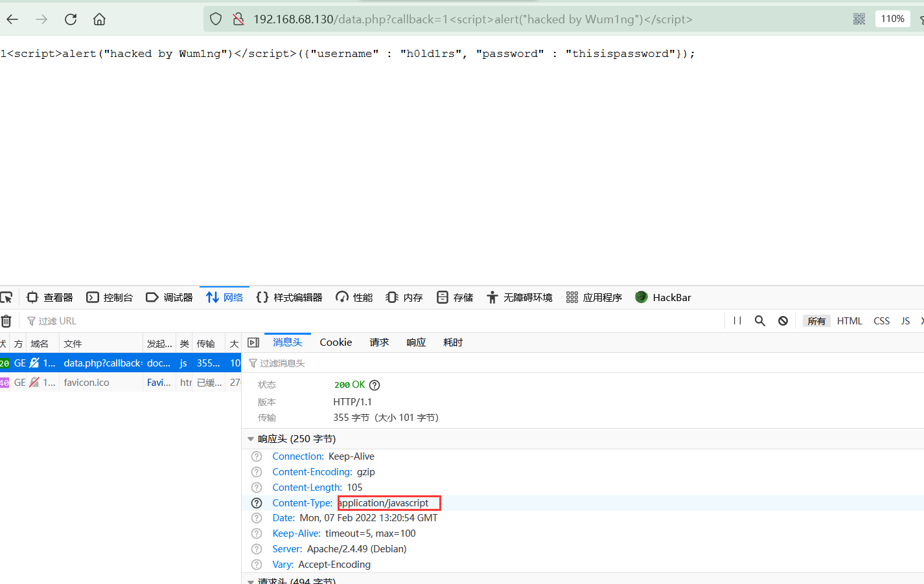Image resolution: width=924 pixels, height=584 pixels.
Task: Activate the element picker tool
Action: tap(6, 298)
